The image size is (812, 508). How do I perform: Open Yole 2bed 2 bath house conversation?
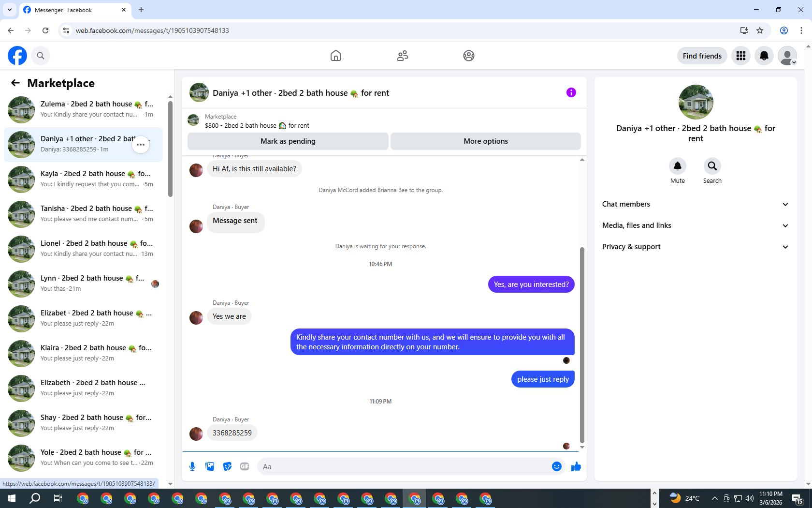click(x=83, y=458)
